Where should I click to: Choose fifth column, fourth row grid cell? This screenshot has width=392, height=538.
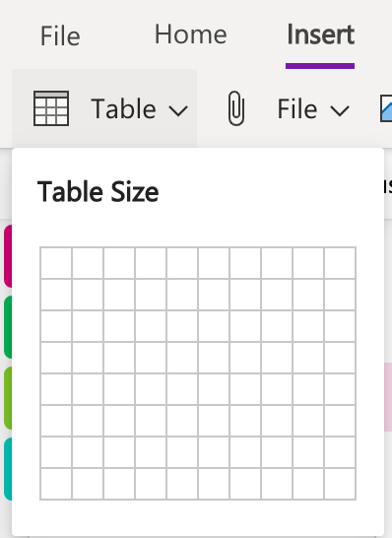pos(182,358)
